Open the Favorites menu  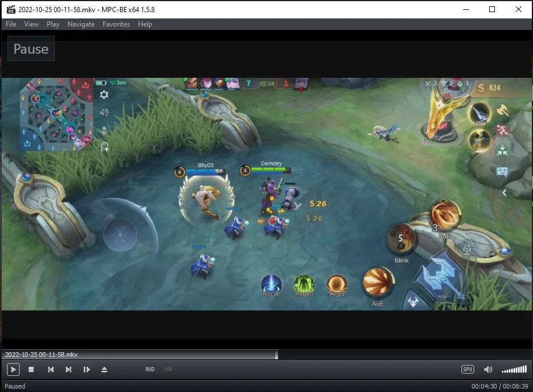pos(117,24)
